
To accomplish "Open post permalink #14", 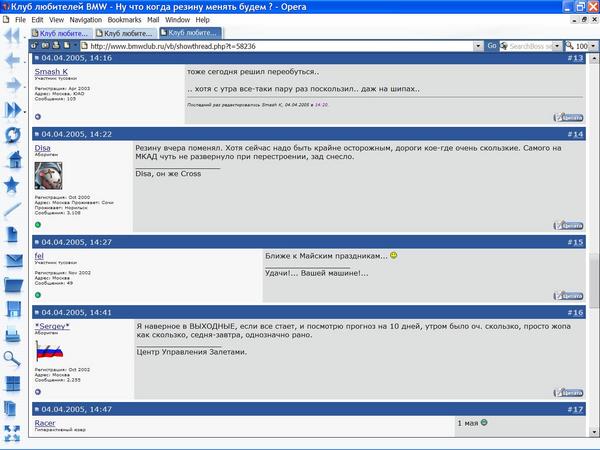I will click(576, 134).
